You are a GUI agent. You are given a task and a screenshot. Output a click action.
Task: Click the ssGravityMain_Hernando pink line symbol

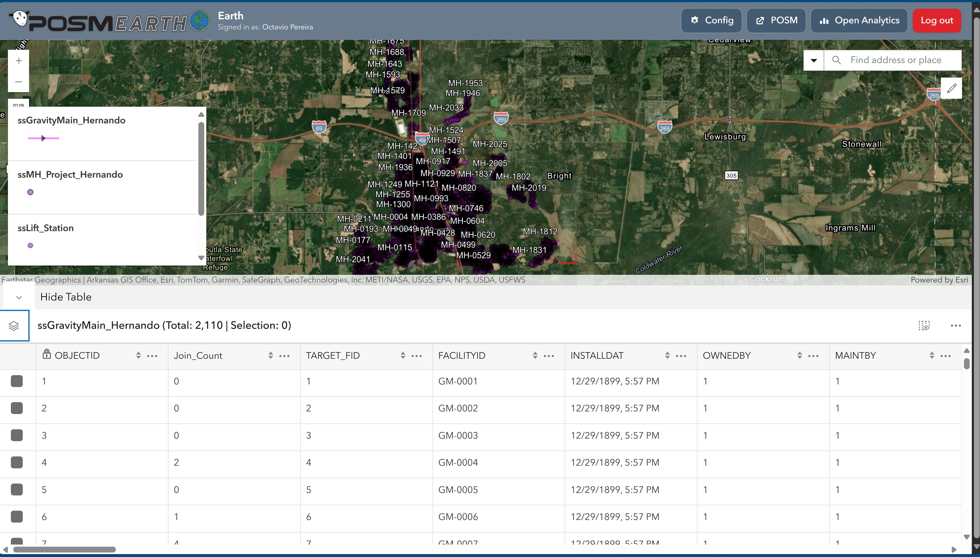[x=44, y=138]
